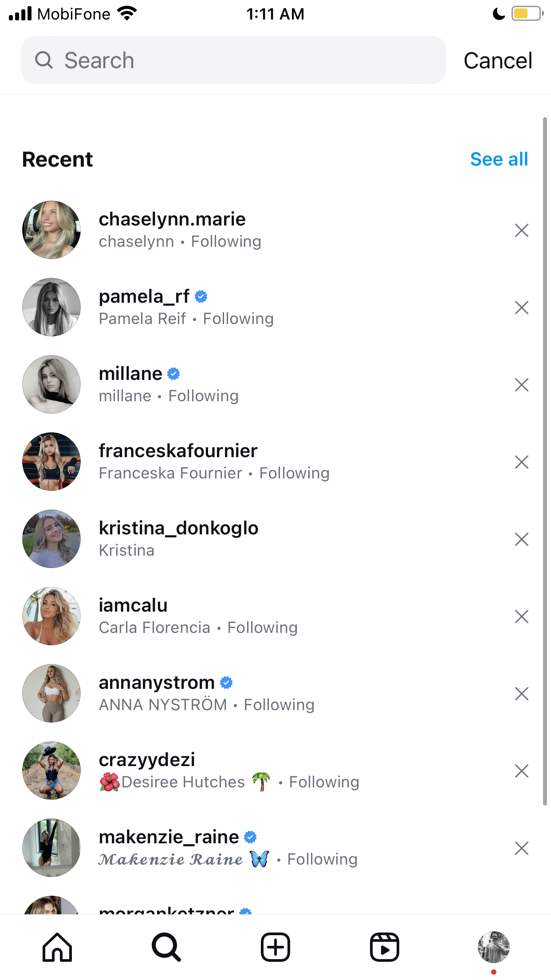Tap the Search magnifier in bottom bar

click(x=166, y=947)
